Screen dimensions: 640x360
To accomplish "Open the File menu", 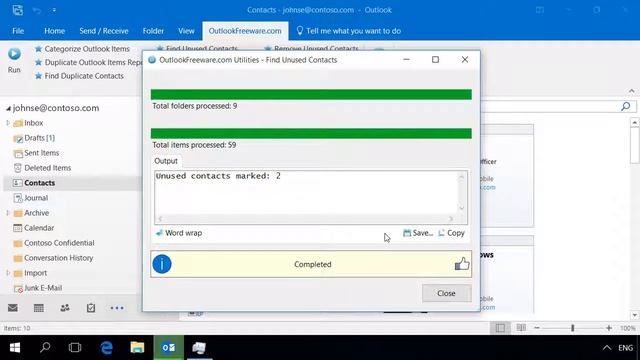I will pyautogui.click(x=18, y=31).
